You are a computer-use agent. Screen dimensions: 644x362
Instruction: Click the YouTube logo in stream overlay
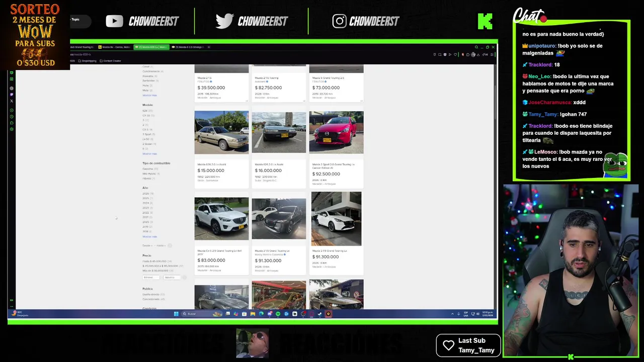click(x=114, y=21)
